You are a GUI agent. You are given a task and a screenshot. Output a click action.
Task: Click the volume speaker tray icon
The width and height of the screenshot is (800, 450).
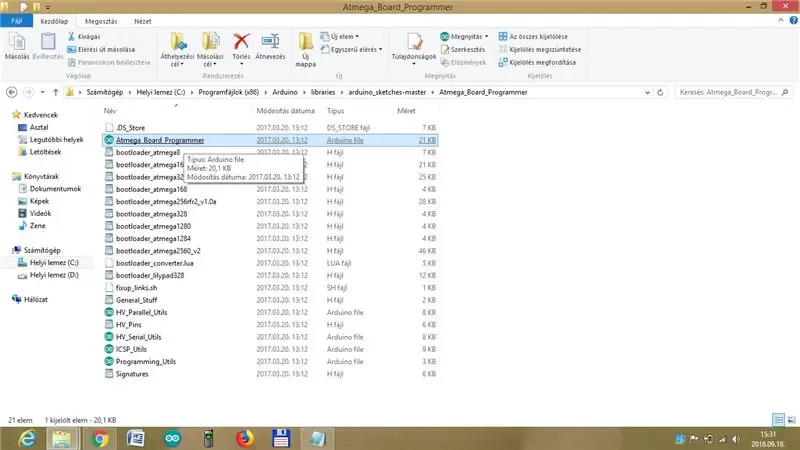point(735,439)
